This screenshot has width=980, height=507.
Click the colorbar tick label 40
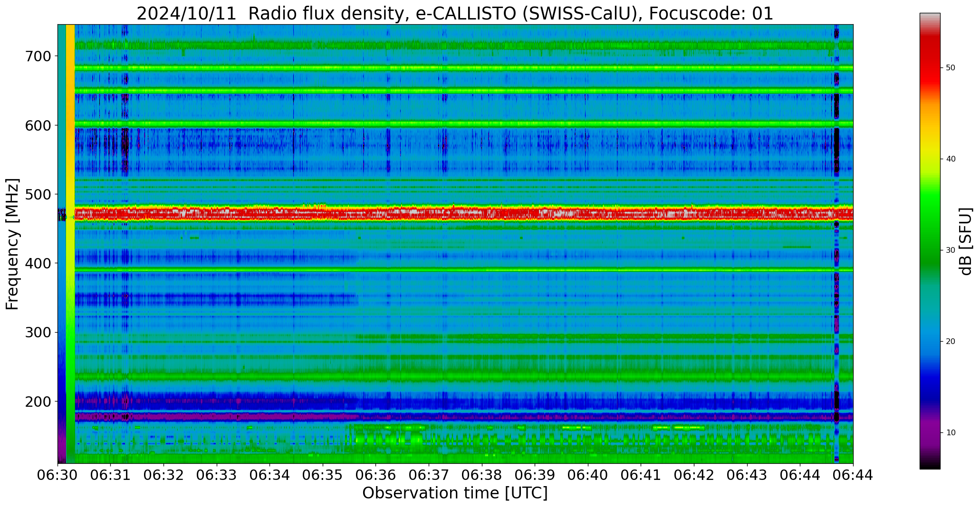(951, 159)
